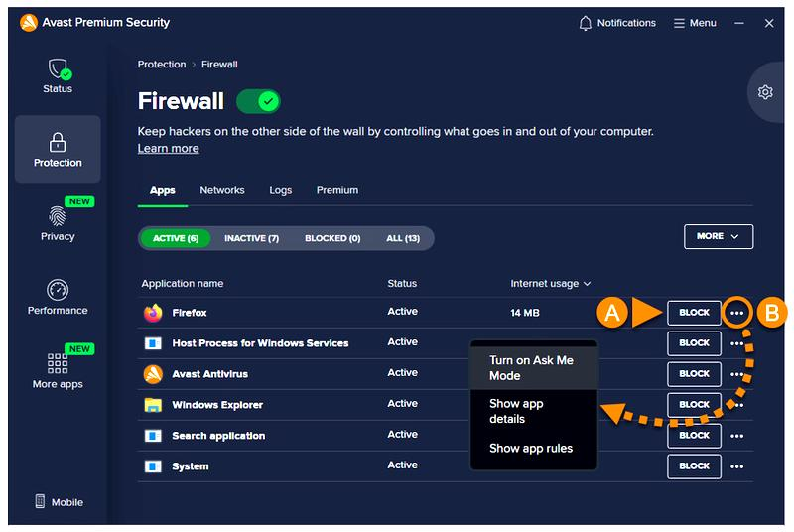The width and height of the screenshot is (794, 532).
Task: Sort by Internet usage column
Action: (551, 284)
